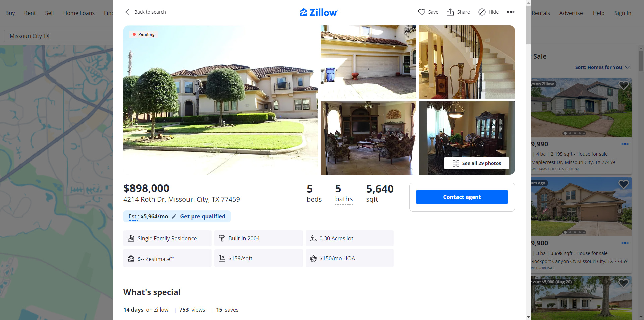
Task: Toggle the heart on price cut listing
Action: (x=623, y=283)
